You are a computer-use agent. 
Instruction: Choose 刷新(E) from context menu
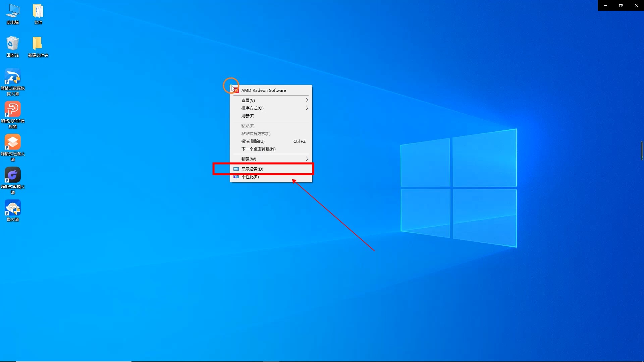pyautogui.click(x=248, y=116)
